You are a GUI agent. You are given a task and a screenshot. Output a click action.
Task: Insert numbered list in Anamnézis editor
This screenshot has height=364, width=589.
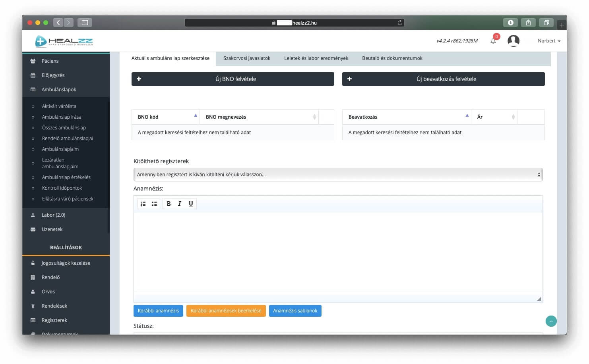[143, 204]
